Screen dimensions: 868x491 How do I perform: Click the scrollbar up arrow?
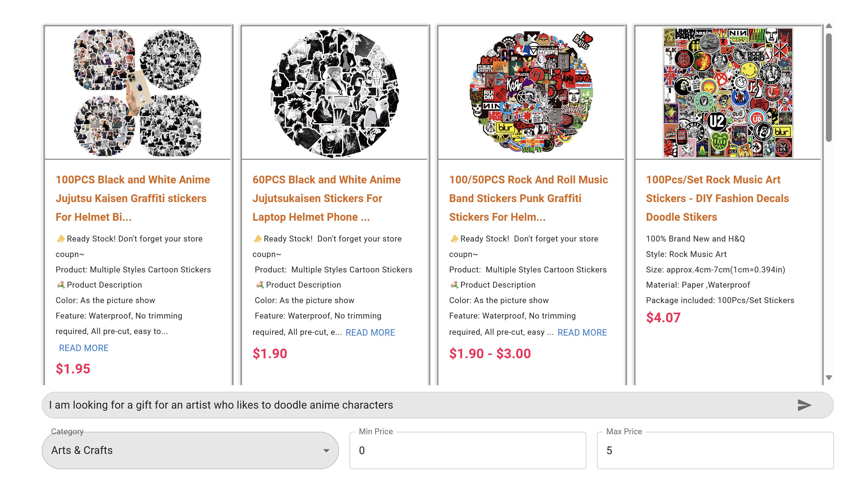coord(829,26)
